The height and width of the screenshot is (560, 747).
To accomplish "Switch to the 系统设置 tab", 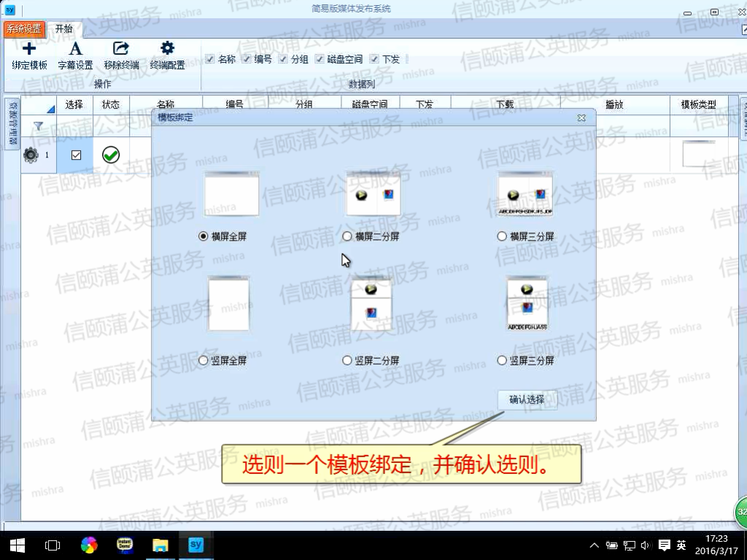I will coord(24,28).
